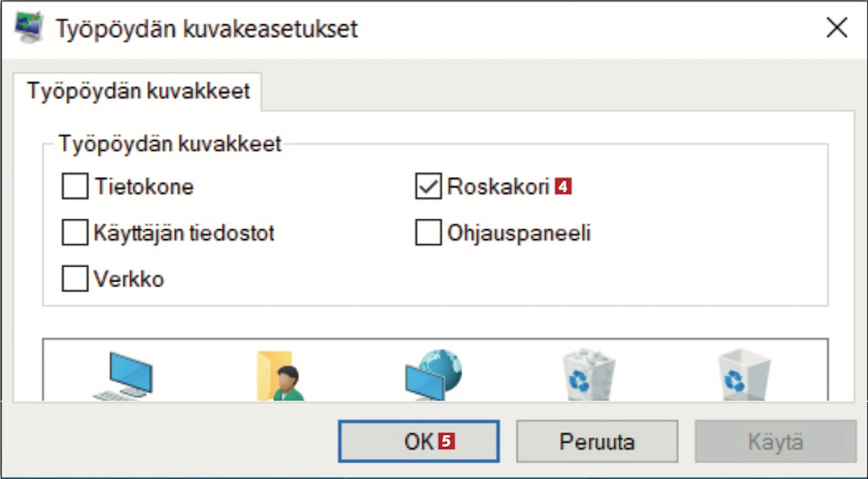Open the Työpöydän kuvakkeet tab
Viewport: 868px width, 479px height.
click(x=138, y=91)
